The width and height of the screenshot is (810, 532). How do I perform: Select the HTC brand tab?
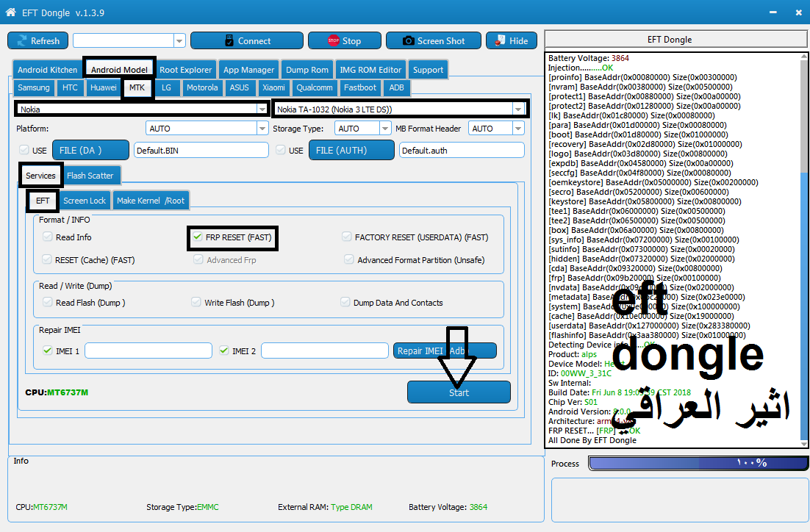coord(70,87)
